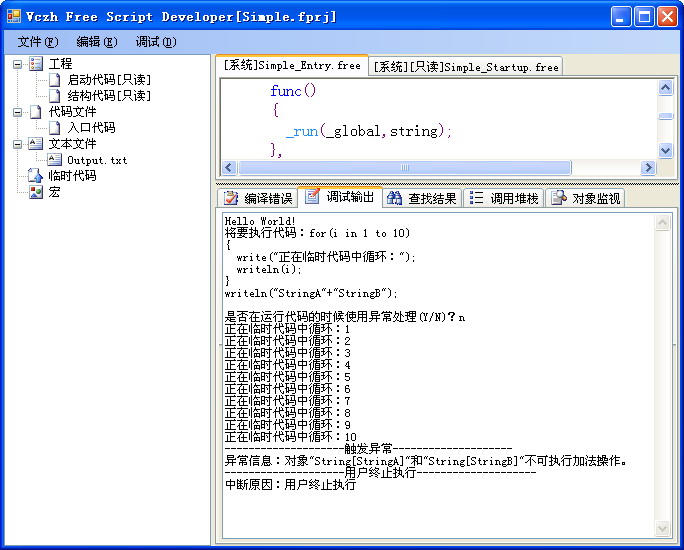Open the 调试(D) menu
This screenshot has width=684, height=550.
(156, 42)
